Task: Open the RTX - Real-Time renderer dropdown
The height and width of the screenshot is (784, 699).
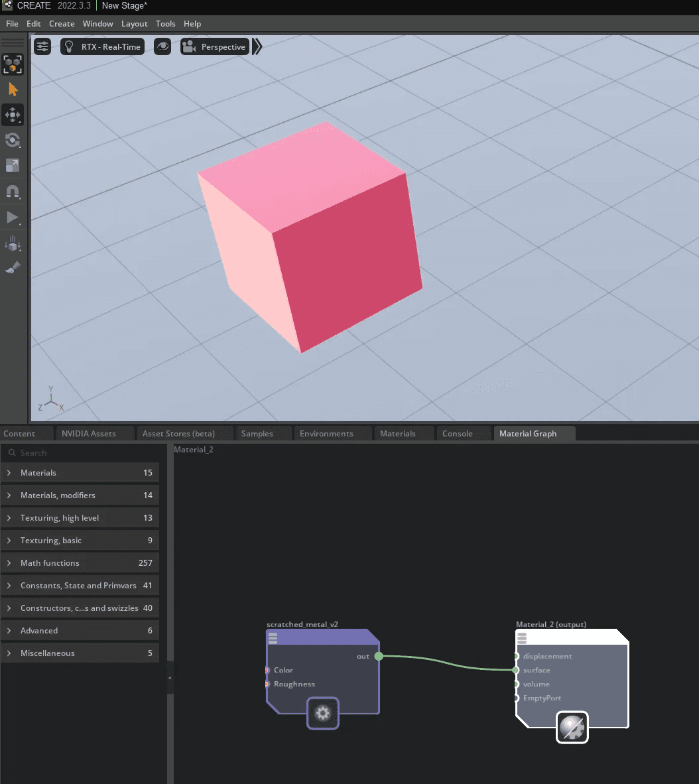Action: point(103,47)
